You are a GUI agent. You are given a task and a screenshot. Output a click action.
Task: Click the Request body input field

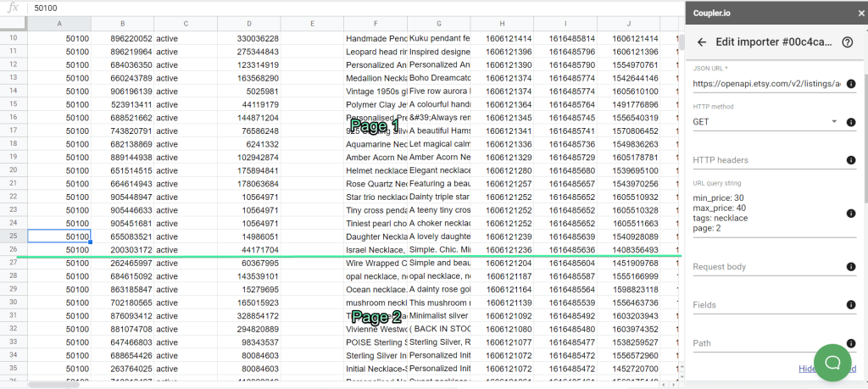[766, 267]
